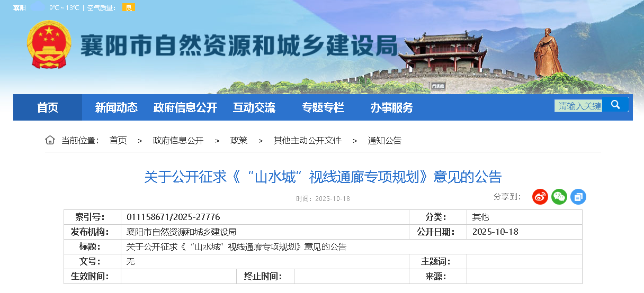Screen dimensions: 644x293
Task: Click the Weibo share icon
Action: [x=540, y=197]
